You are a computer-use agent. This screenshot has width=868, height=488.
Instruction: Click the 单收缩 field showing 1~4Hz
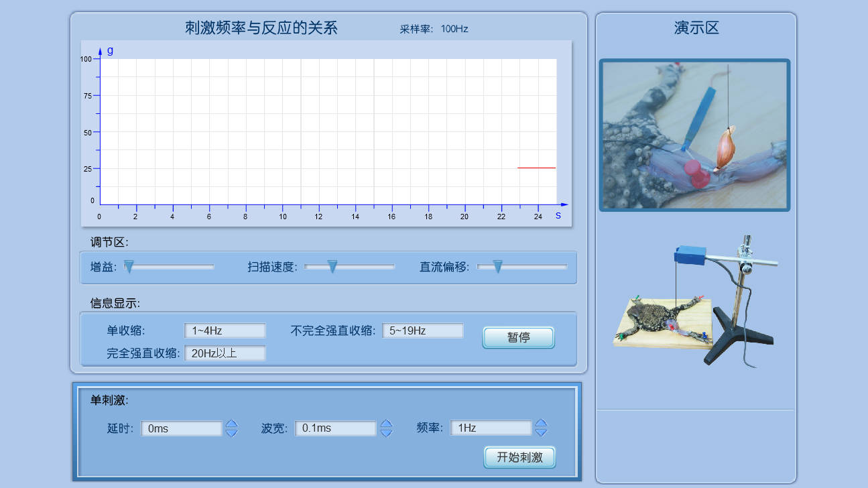(225, 330)
